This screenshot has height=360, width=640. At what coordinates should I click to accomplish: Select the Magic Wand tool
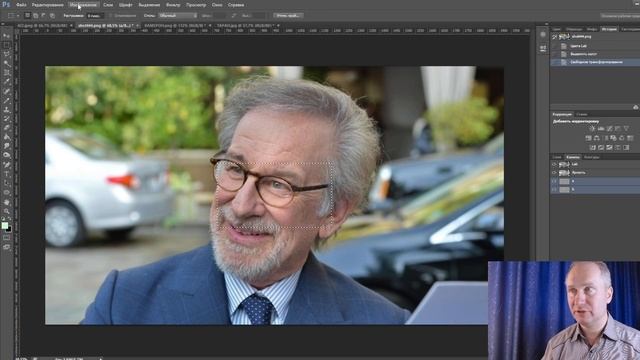[7, 63]
